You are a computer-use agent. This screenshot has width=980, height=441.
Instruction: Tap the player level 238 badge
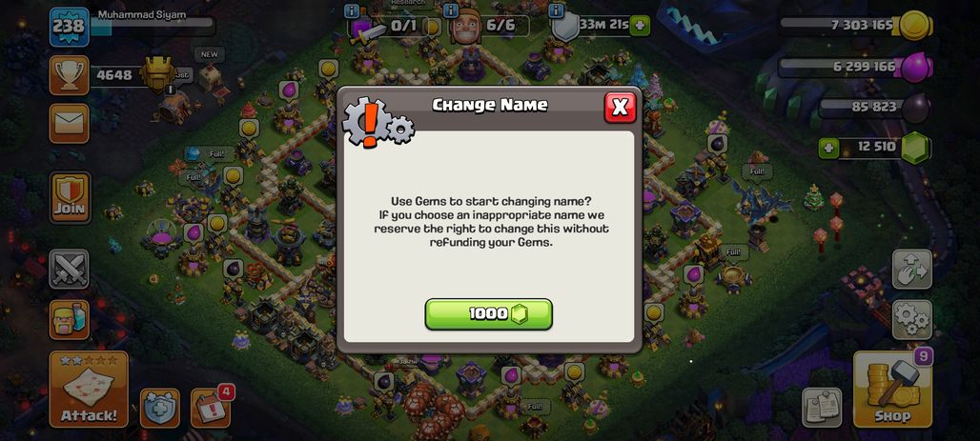(x=69, y=27)
